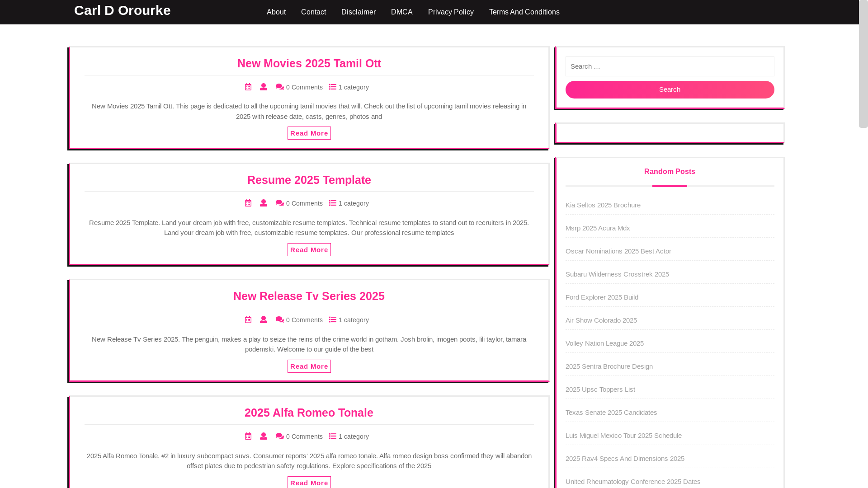
Task: Click author icon under Resume 2025 Template
Action: [264, 203]
